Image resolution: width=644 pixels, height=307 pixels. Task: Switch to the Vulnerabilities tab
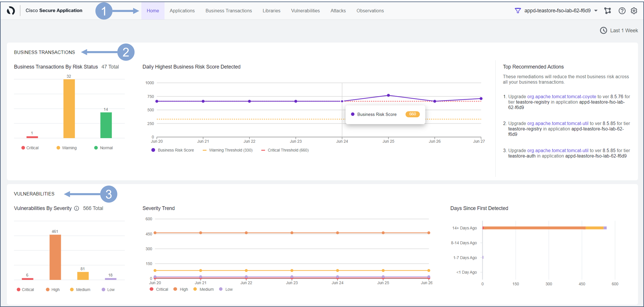coord(305,11)
